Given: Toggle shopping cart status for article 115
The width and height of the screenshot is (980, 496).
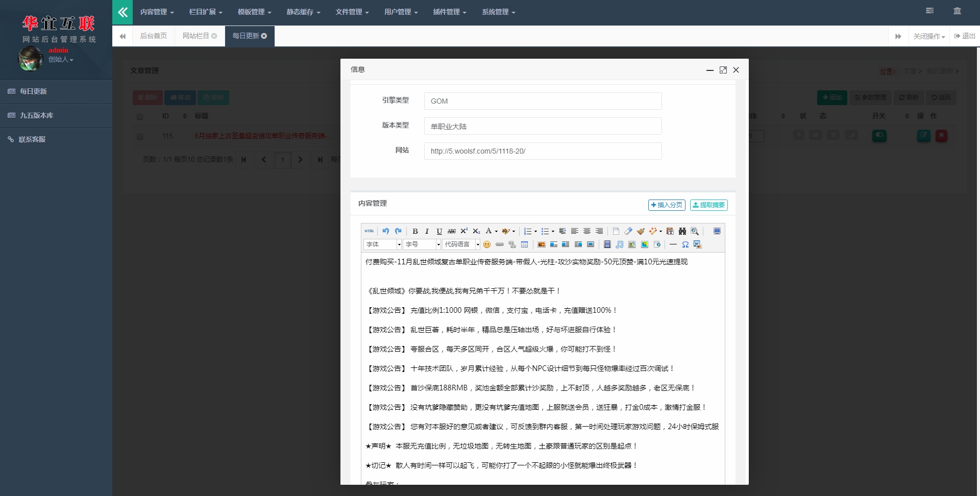Looking at the screenshot, I should pos(833,135).
